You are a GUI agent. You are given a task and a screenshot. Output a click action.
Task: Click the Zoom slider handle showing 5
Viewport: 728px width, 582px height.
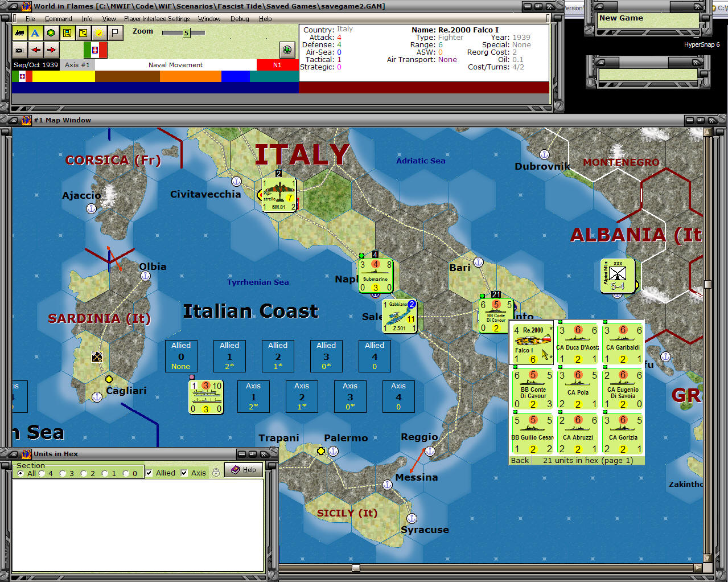[186, 33]
